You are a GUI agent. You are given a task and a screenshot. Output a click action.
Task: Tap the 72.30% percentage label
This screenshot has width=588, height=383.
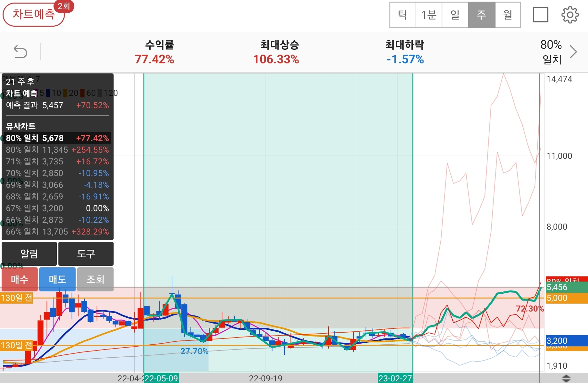(x=530, y=309)
